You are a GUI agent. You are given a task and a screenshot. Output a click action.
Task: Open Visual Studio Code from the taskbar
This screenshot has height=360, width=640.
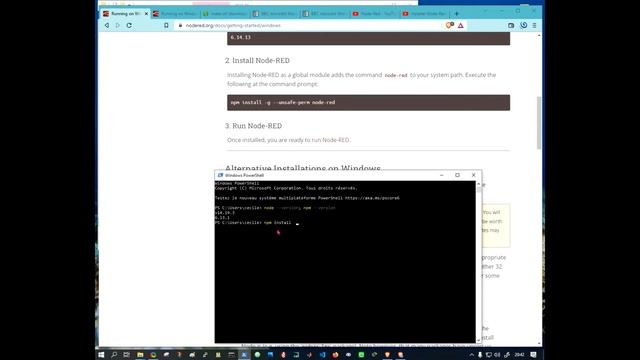[x=322, y=355]
